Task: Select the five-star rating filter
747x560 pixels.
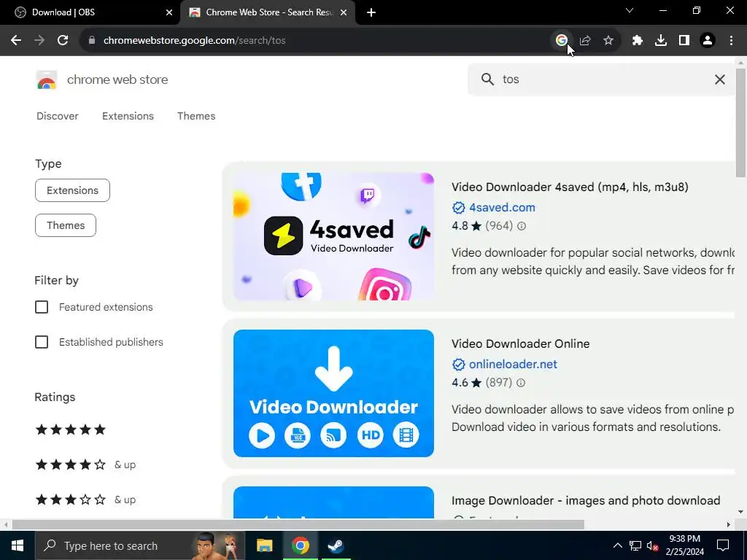Action: 71,430
